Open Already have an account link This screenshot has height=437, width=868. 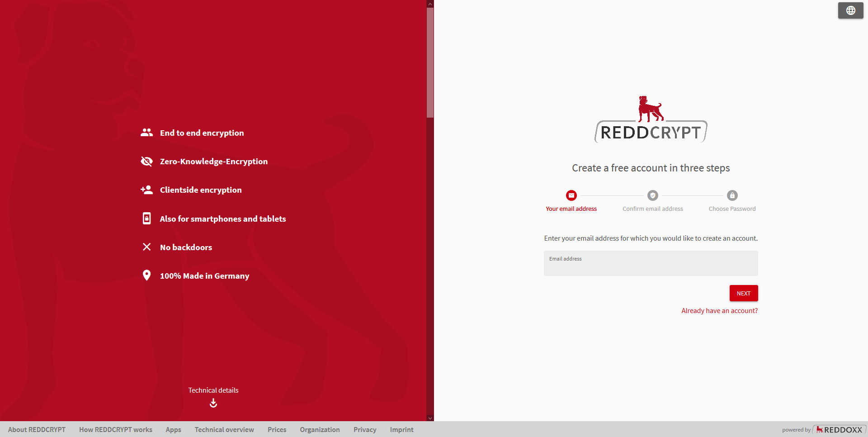click(720, 311)
